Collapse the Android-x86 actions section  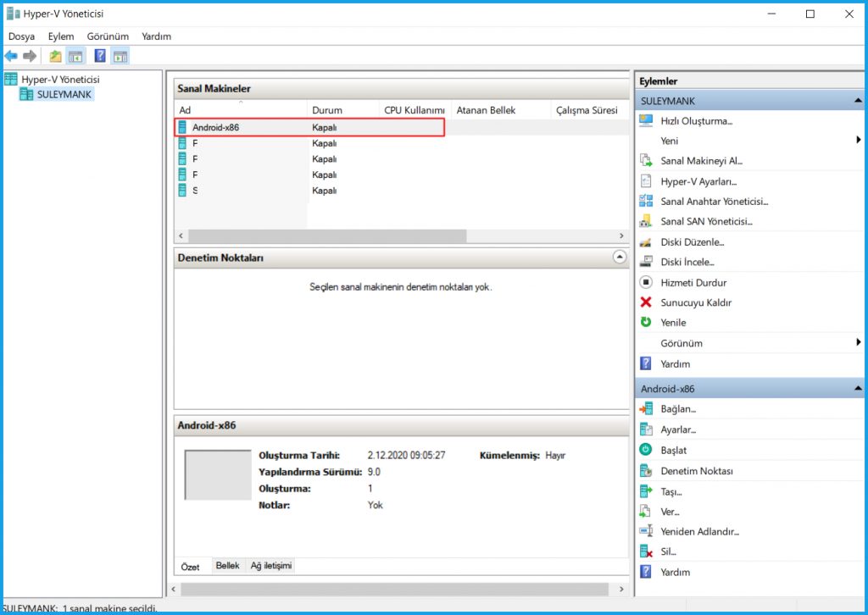click(x=858, y=389)
